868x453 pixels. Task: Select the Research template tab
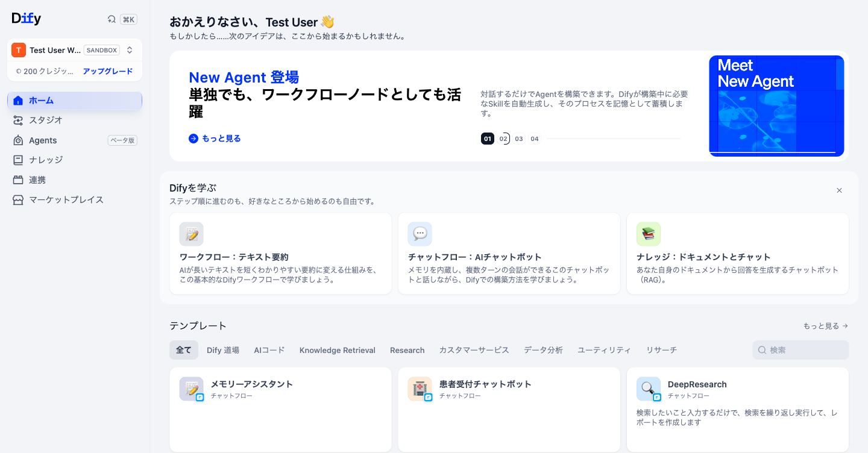click(407, 350)
